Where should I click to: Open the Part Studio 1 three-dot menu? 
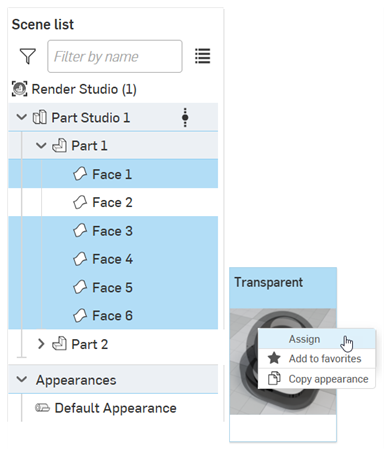tap(185, 117)
